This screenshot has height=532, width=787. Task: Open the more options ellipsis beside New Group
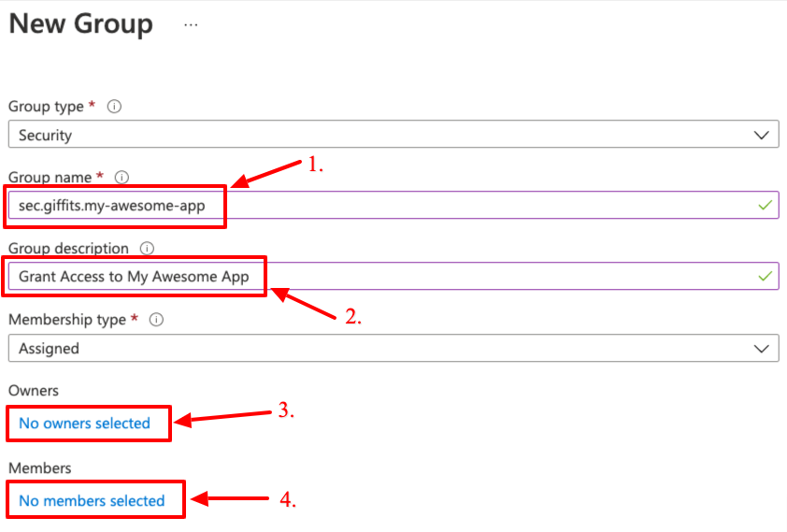coord(191,26)
